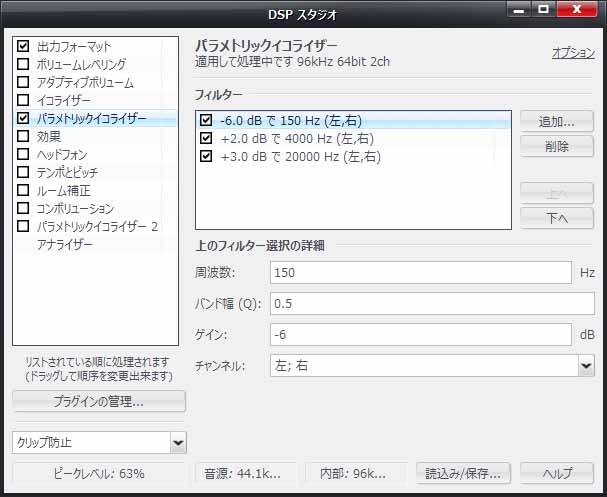607x497 pixels.
Task: Select the -6.0 dB で 150 Hz filter row
Action: (353, 120)
